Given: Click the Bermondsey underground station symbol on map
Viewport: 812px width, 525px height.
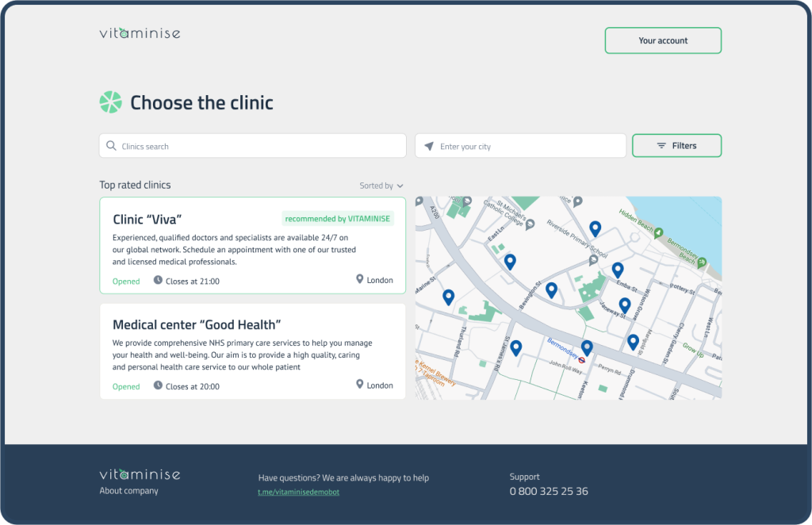Looking at the screenshot, I should click(x=581, y=360).
